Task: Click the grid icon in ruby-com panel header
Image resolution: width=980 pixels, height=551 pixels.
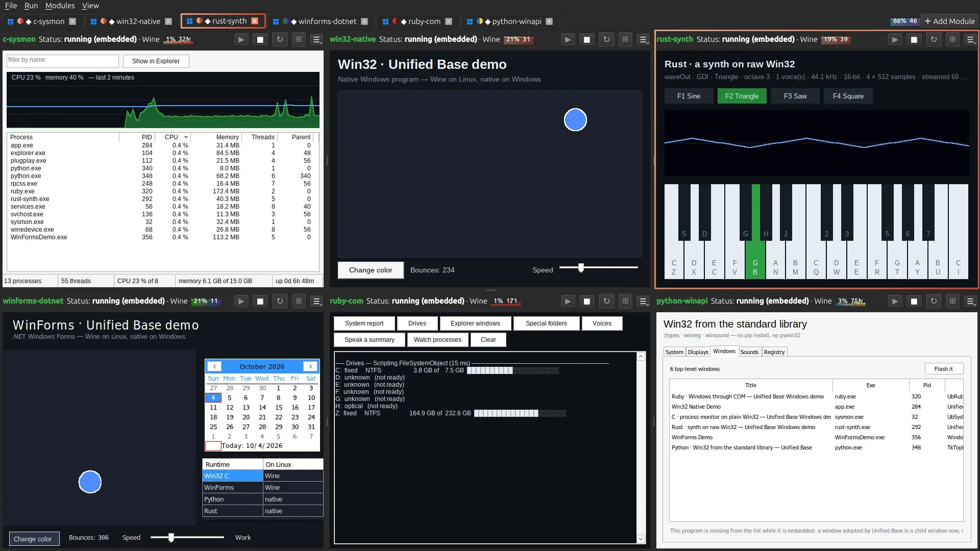Action: [625, 301]
